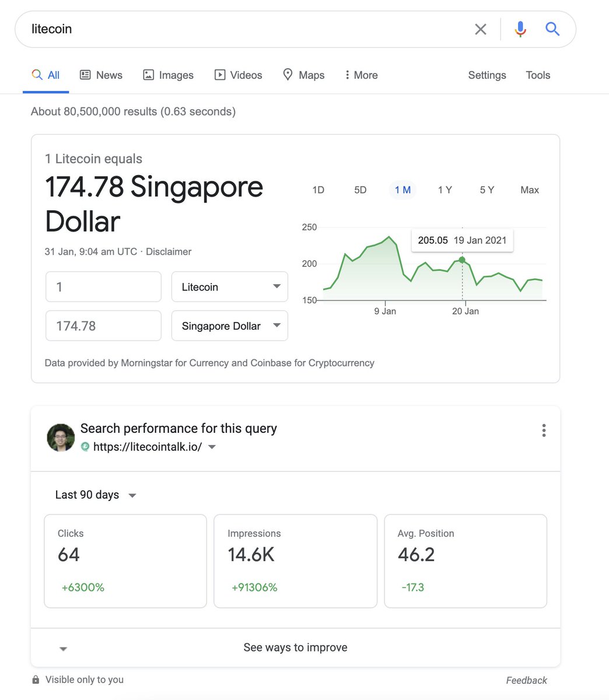Open the All results tab
Image resolution: width=609 pixels, height=700 pixels.
[x=46, y=75]
